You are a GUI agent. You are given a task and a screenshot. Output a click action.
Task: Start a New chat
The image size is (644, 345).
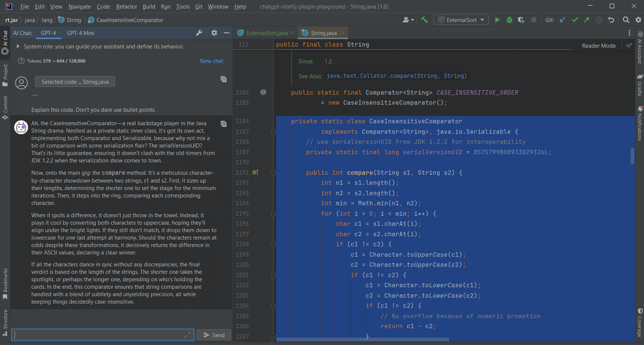pos(211,61)
